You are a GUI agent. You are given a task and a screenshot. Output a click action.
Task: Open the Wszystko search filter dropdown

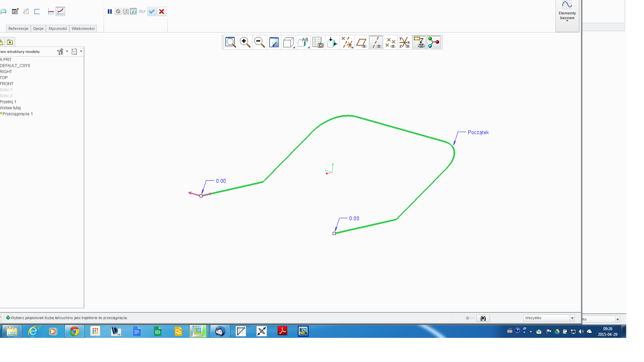point(572,318)
